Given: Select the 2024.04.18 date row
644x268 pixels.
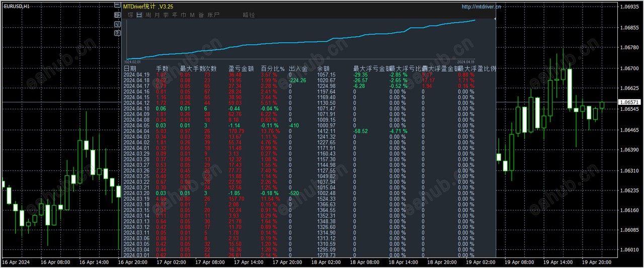Looking at the screenshot, I should point(308,80).
